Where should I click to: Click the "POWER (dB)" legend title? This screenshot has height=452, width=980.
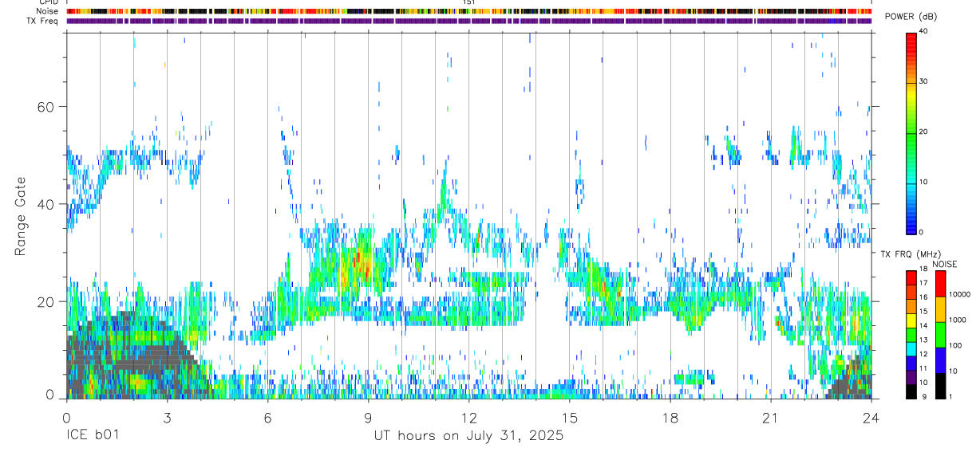coord(911,17)
